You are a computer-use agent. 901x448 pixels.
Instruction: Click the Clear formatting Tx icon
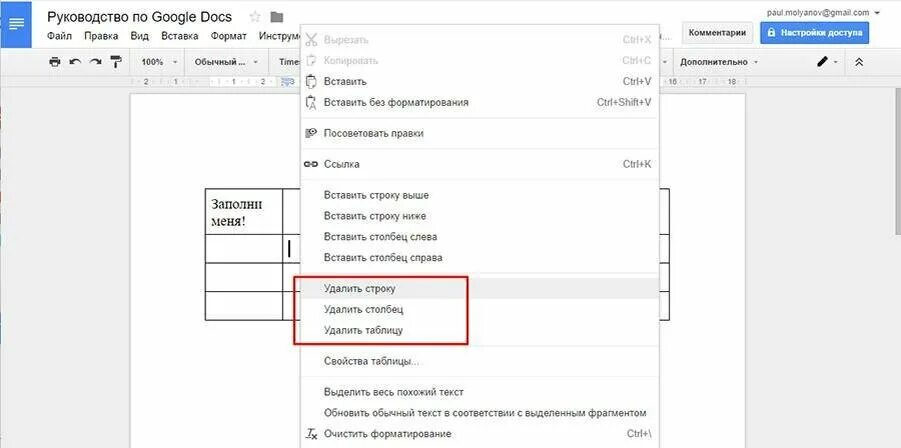coord(311,434)
